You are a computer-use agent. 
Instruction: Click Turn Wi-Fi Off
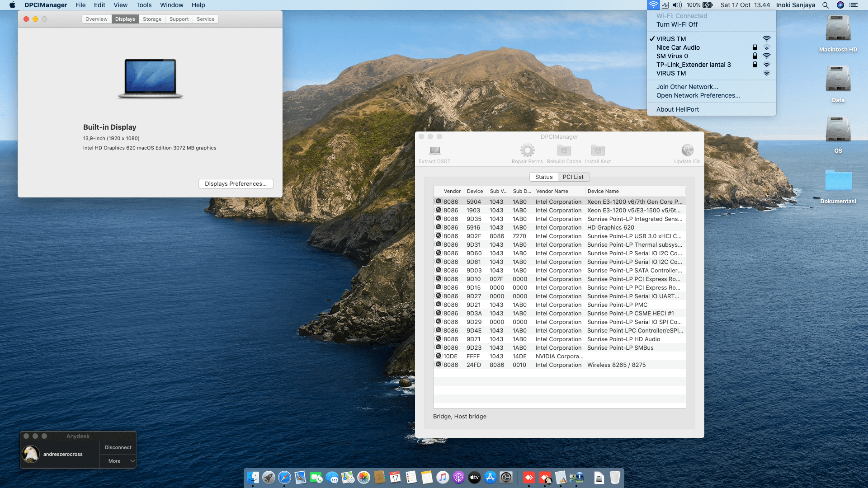(677, 24)
